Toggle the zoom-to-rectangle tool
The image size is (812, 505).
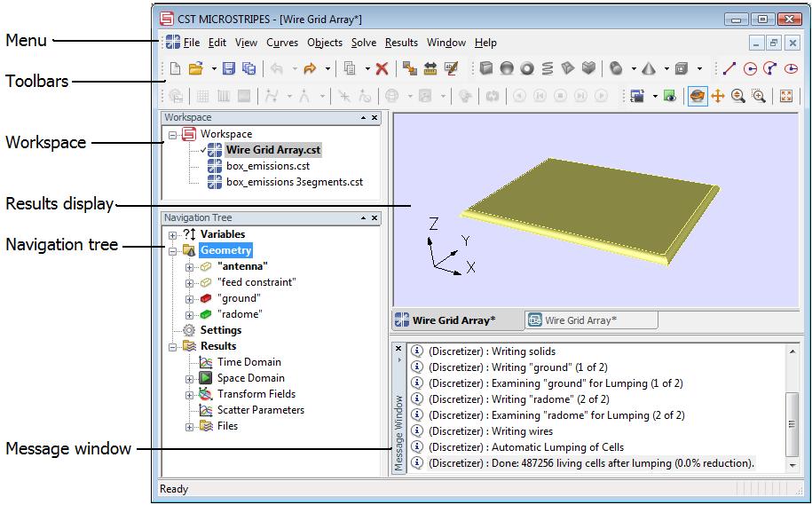pyautogui.click(x=759, y=96)
